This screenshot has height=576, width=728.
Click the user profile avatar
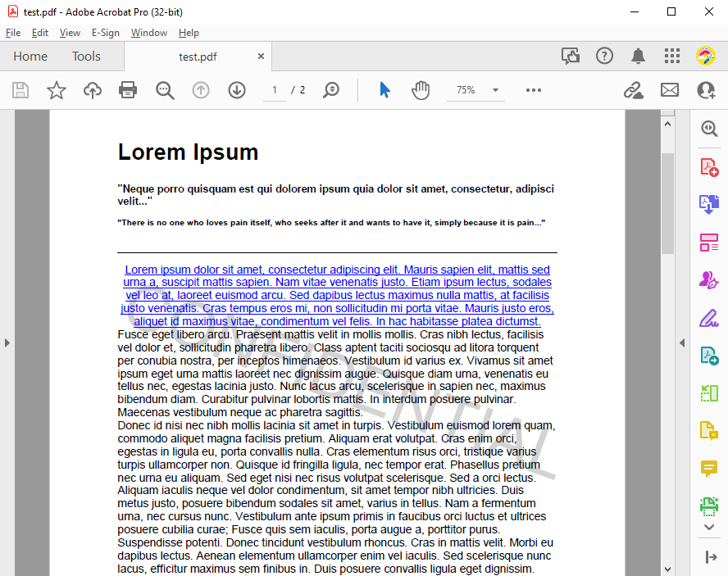705,57
